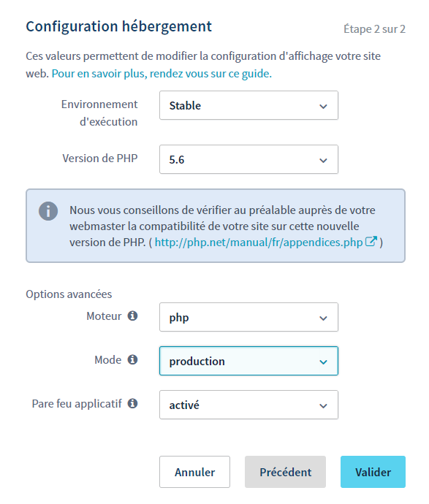
Task: Open the Version de PHP dropdown
Action: click(248, 159)
